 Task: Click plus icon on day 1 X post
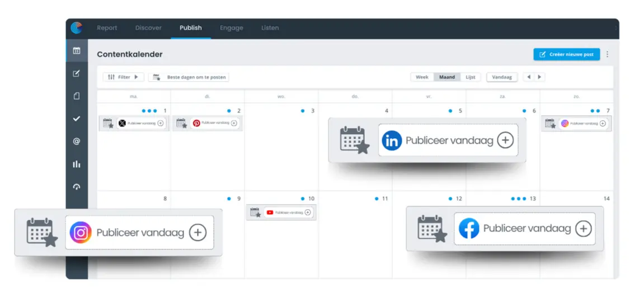point(161,123)
